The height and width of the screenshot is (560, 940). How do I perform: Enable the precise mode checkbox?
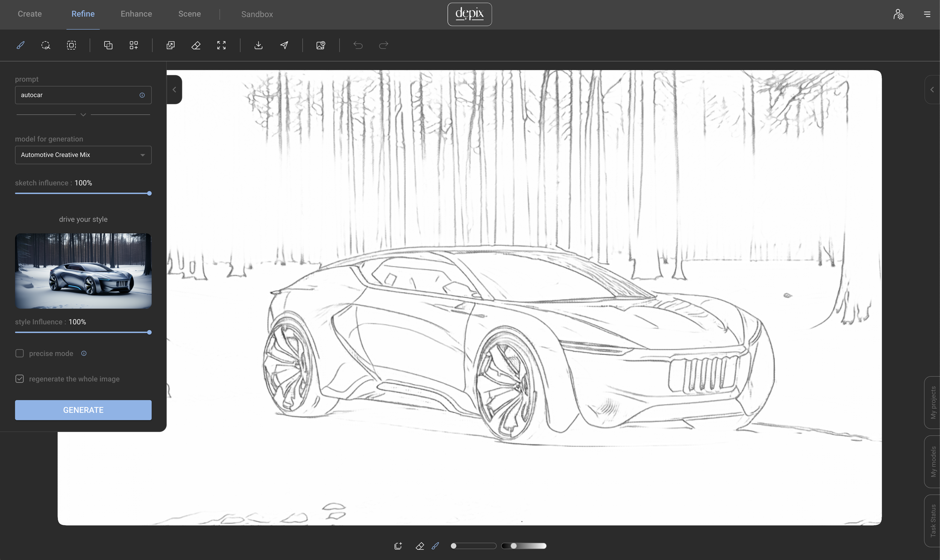coord(20,353)
